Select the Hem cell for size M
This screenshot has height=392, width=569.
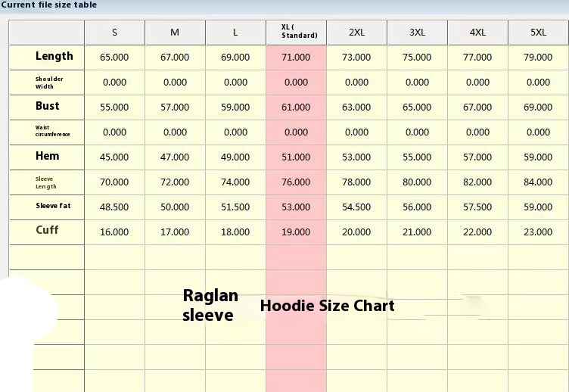pyautogui.click(x=175, y=157)
